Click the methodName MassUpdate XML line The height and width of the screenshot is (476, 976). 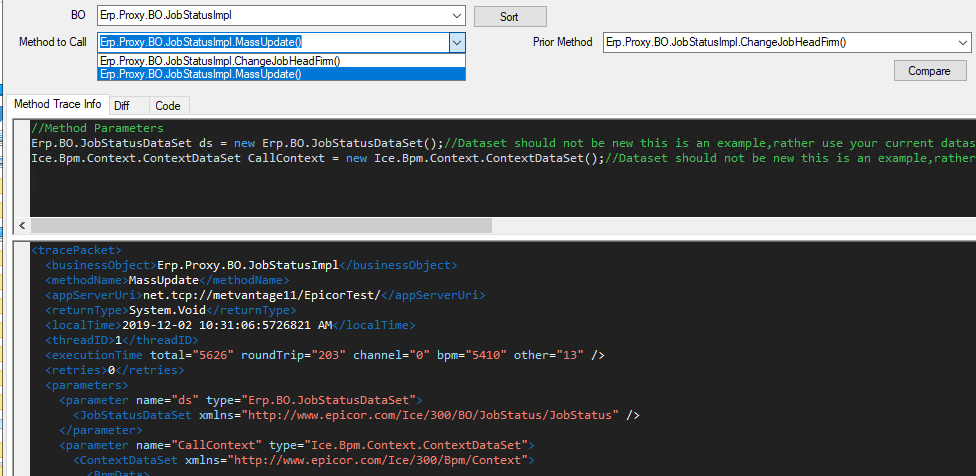(167, 280)
